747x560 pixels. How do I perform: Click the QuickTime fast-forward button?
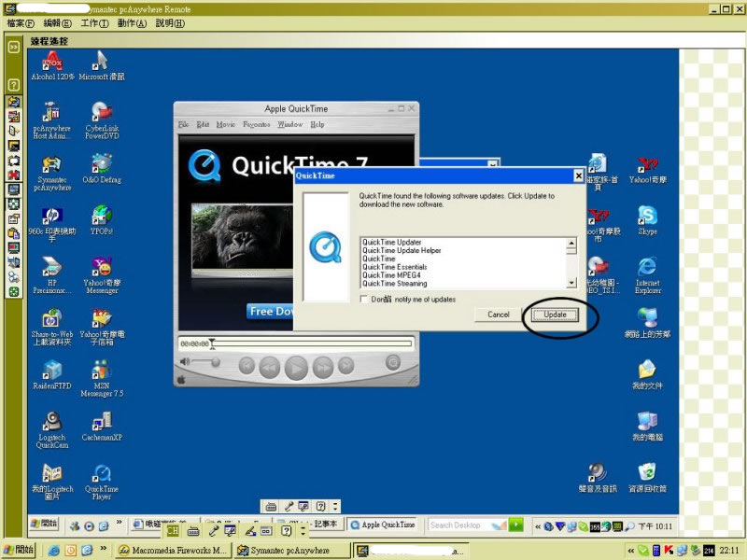323,367
